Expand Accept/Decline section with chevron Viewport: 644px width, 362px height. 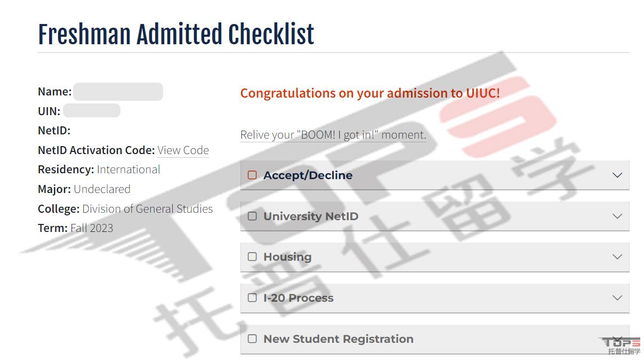[617, 175]
